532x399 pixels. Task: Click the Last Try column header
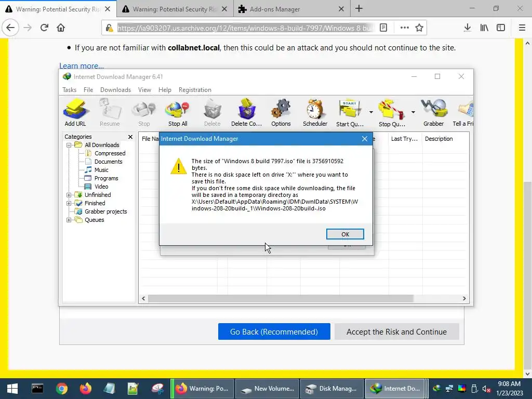click(405, 139)
